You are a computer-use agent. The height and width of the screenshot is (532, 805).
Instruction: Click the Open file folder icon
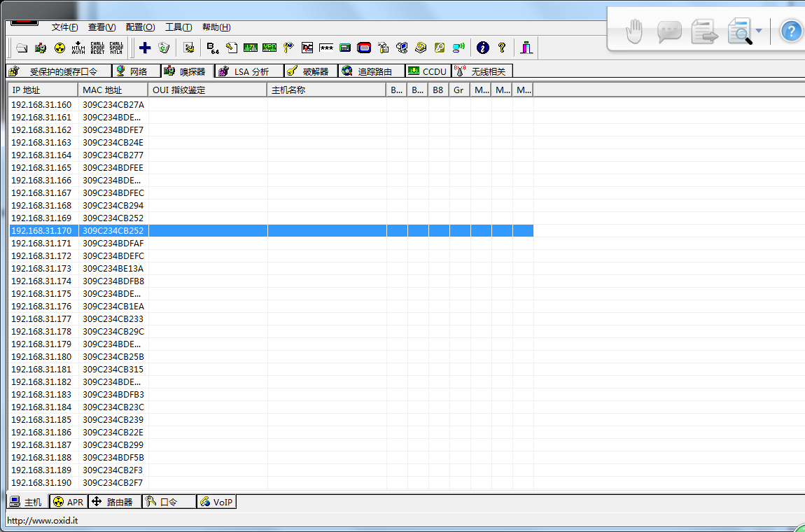coord(22,48)
